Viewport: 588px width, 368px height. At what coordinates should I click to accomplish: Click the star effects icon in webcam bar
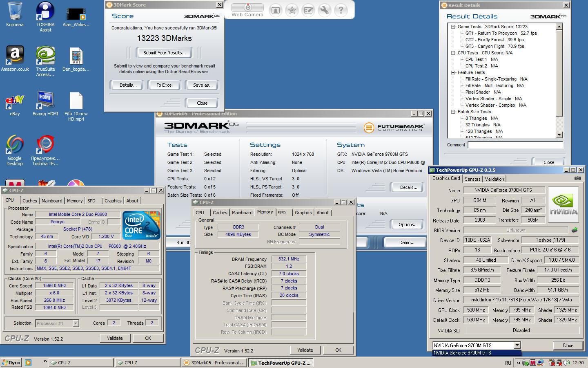(292, 10)
